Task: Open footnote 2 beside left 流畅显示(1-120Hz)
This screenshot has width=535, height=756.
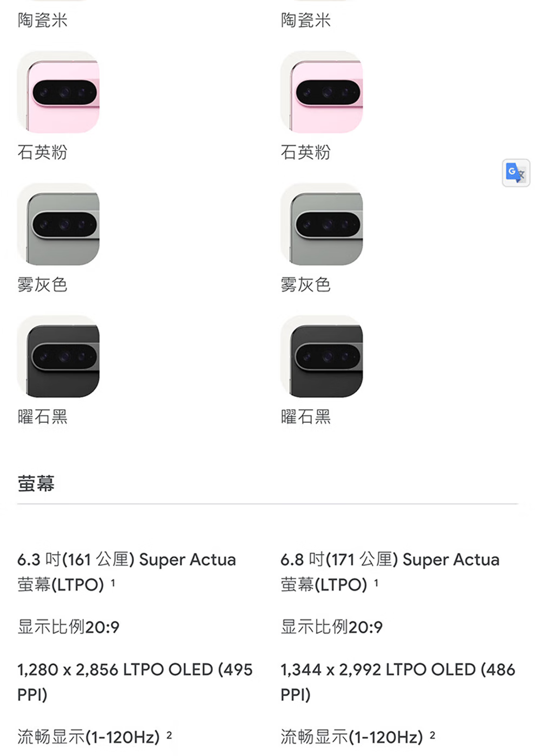Action: pos(169,734)
